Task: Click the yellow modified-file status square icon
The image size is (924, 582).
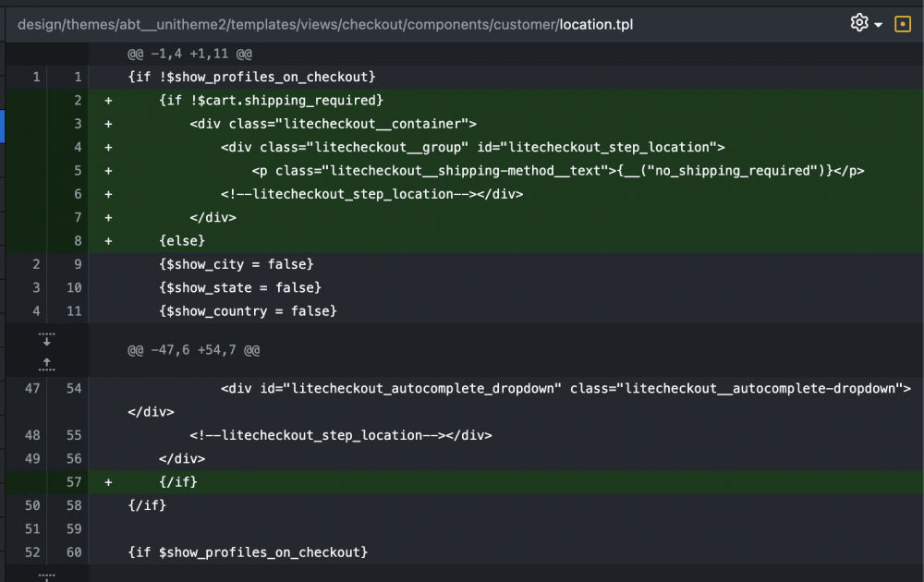Action: [902, 24]
